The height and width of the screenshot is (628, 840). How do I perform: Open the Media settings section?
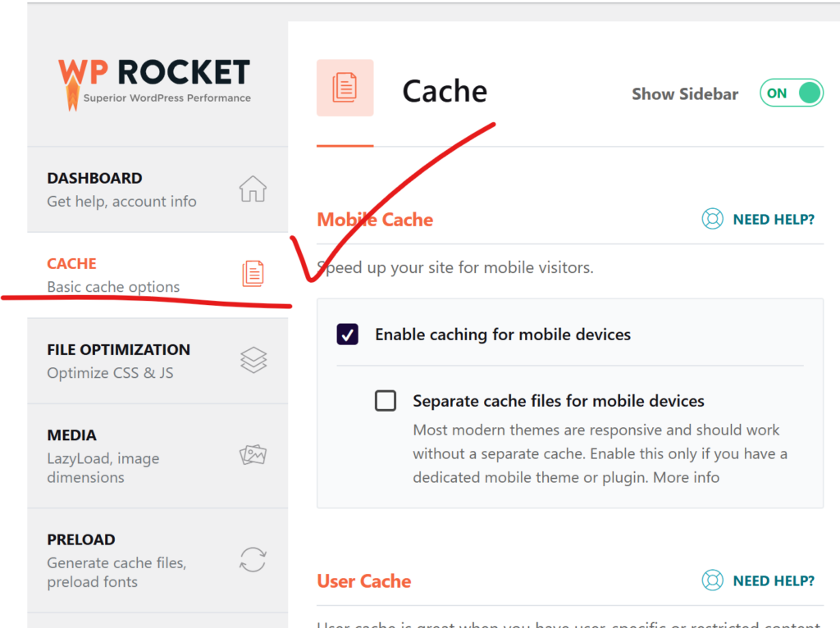coord(157,456)
